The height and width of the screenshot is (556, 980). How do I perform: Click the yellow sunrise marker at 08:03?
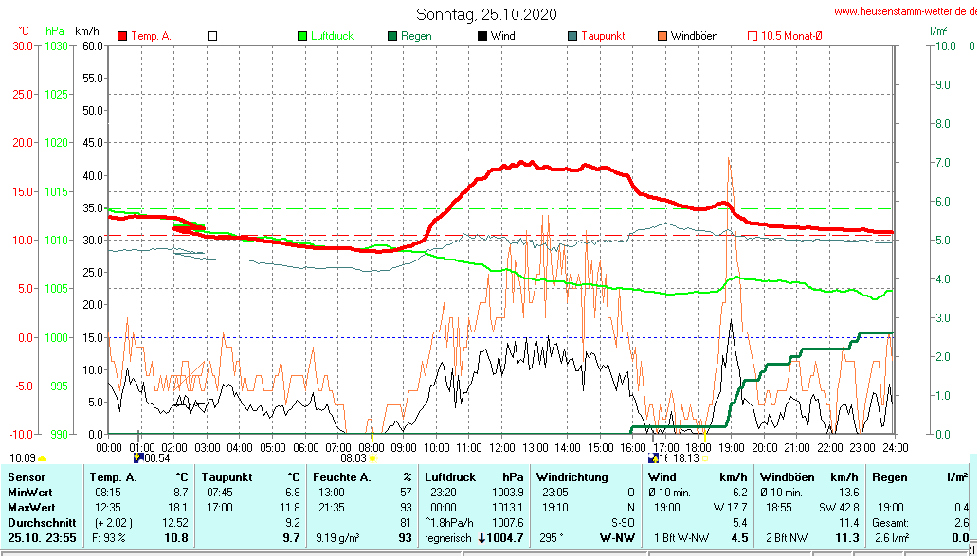(x=372, y=457)
